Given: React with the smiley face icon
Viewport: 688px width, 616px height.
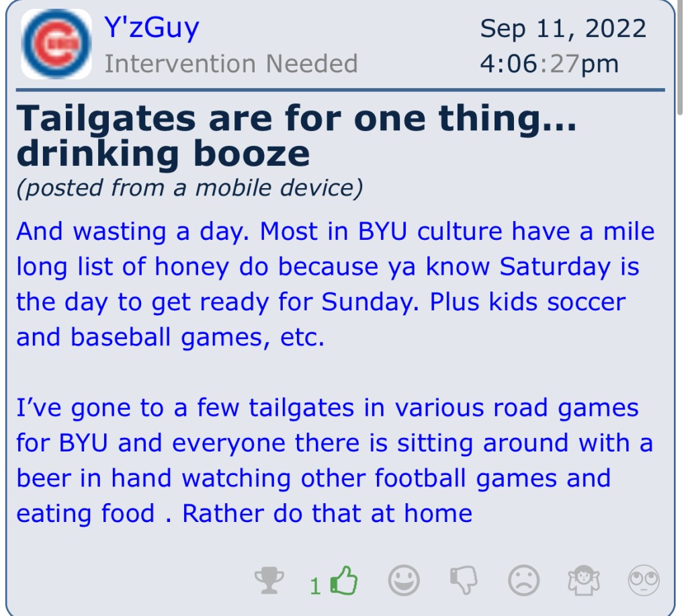Looking at the screenshot, I should [404, 580].
